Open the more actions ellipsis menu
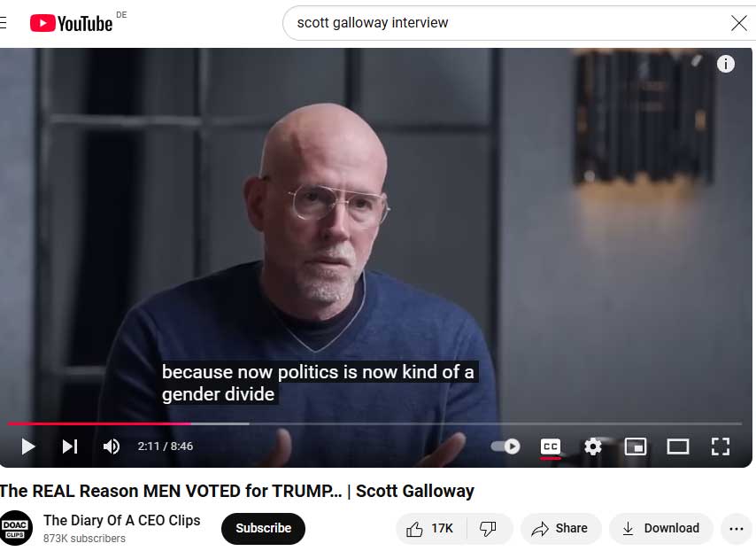Screen dimensions: 756x559 coord(737,529)
